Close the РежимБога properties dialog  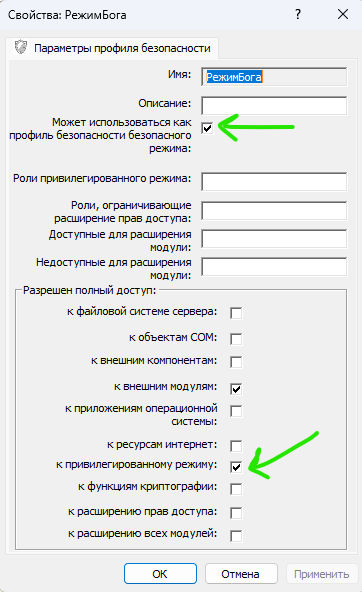tap(343, 15)
